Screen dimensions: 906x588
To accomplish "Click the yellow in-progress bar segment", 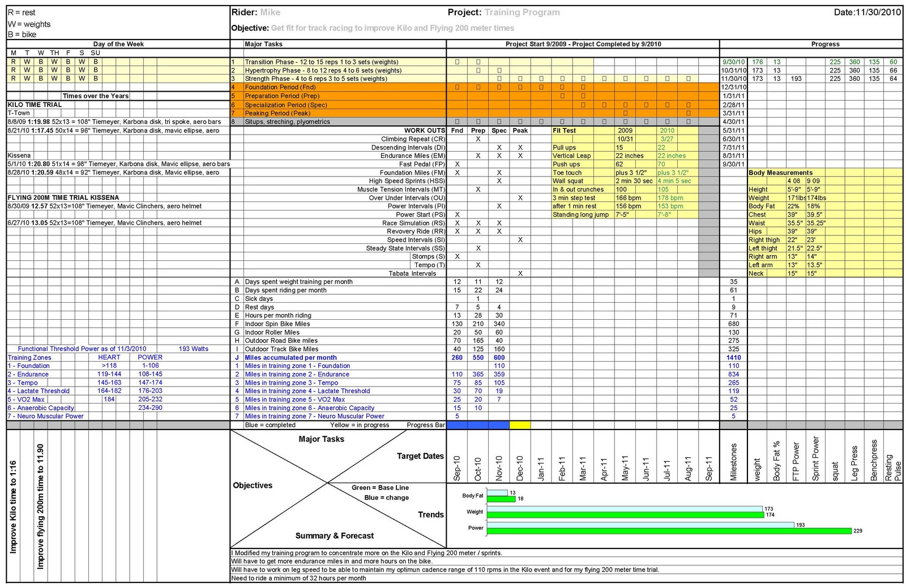I will click(520, 424).
